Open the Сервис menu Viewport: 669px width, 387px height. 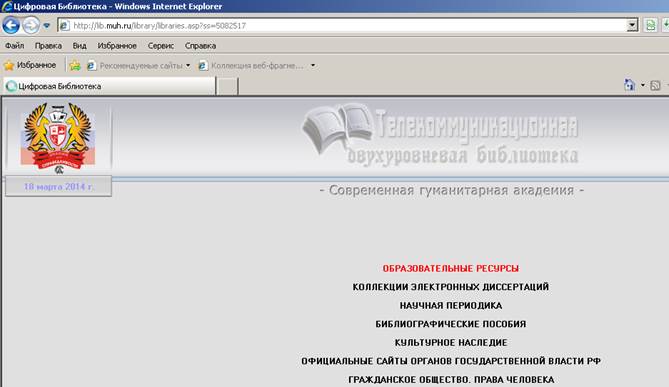coord(161,46)
